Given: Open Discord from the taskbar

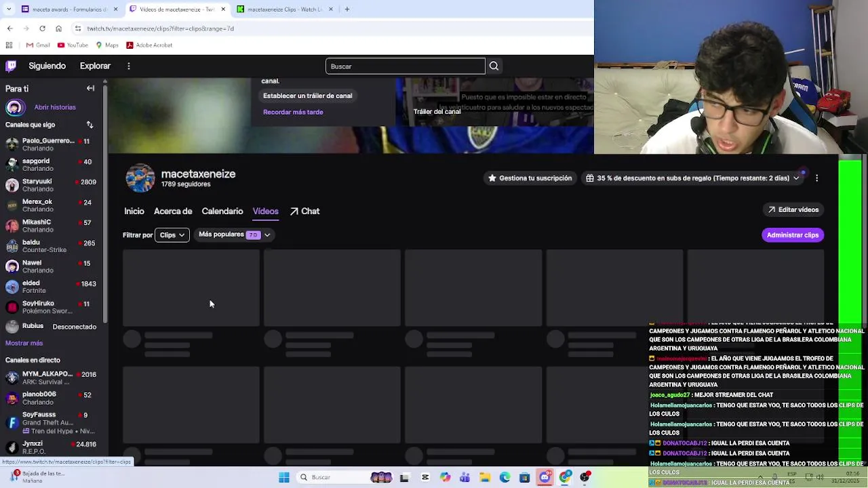Looking at the screenshot, I should (x=545, y=477).
